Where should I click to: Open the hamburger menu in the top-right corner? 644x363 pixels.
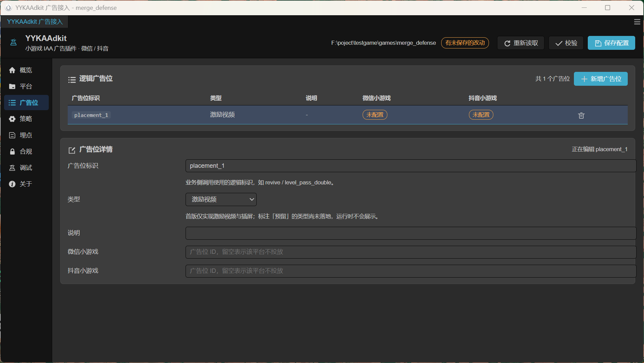point(637,22)
